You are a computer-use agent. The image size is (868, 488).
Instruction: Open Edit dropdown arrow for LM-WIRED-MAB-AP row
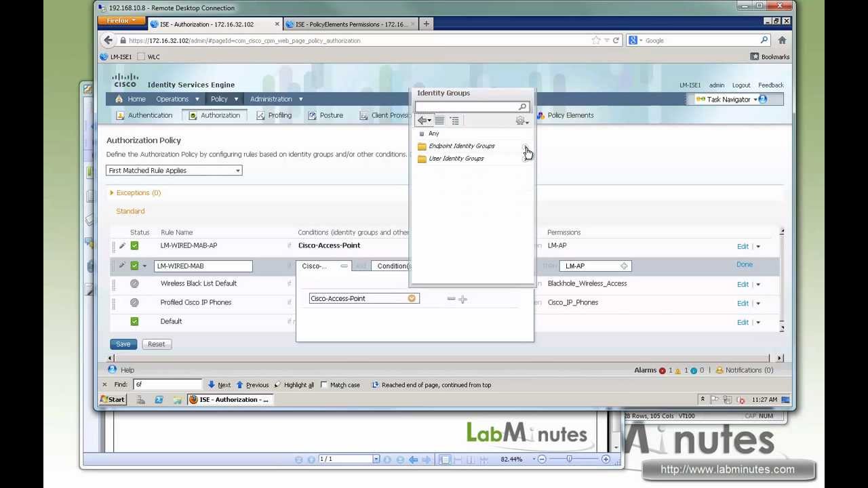pyautogui.click(x=758, y=247)
